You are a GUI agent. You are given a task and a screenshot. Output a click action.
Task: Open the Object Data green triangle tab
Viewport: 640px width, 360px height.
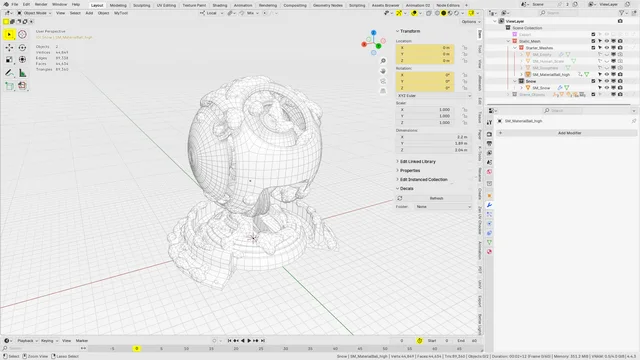point(489,242)
